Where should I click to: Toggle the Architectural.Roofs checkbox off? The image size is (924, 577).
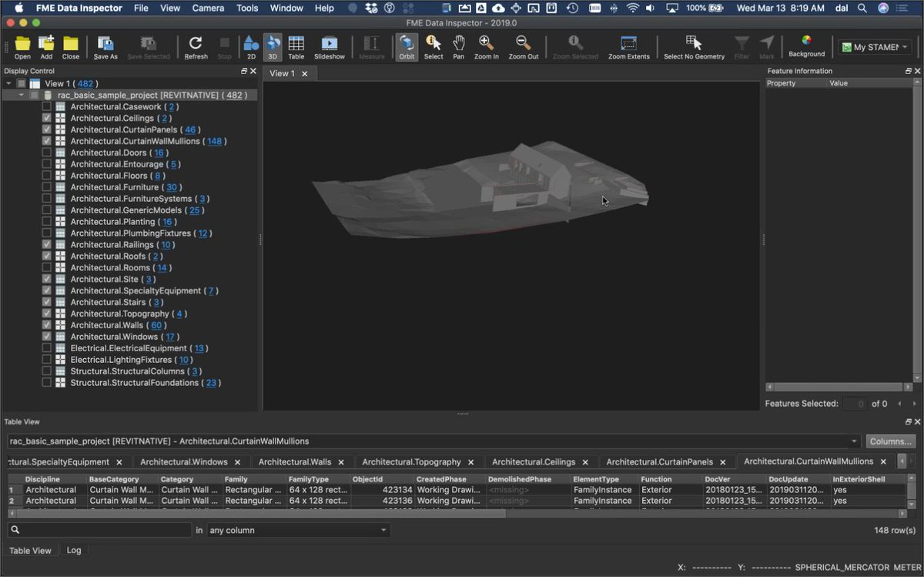coord(47,256)
